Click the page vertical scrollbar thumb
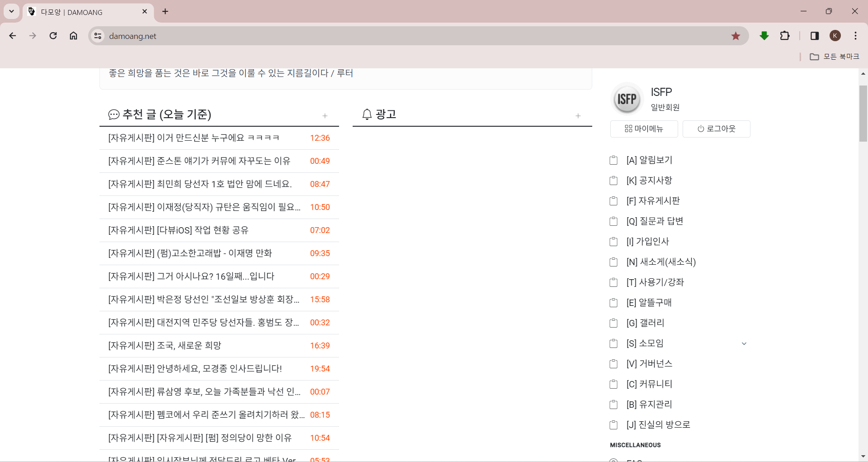 [x=863, y=113]
